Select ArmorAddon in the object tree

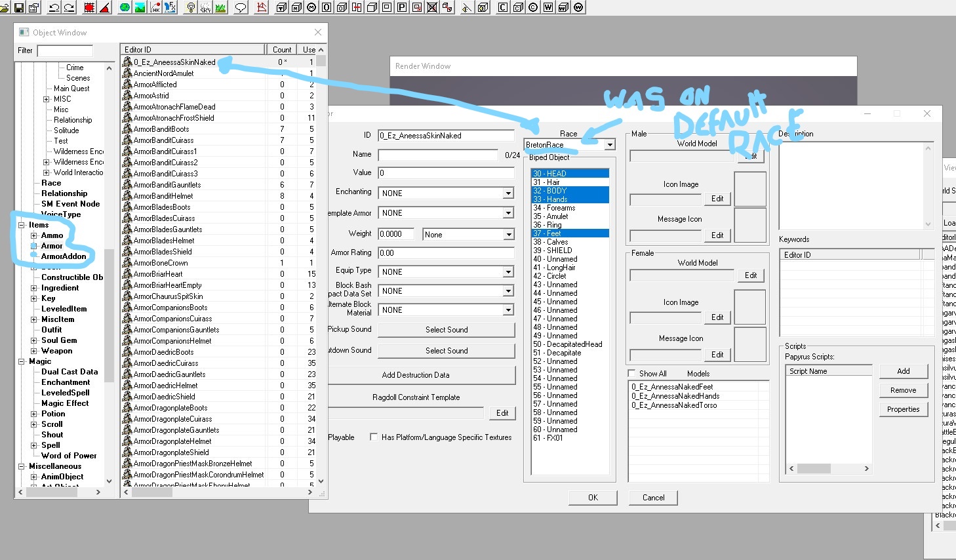click(64, 256)
